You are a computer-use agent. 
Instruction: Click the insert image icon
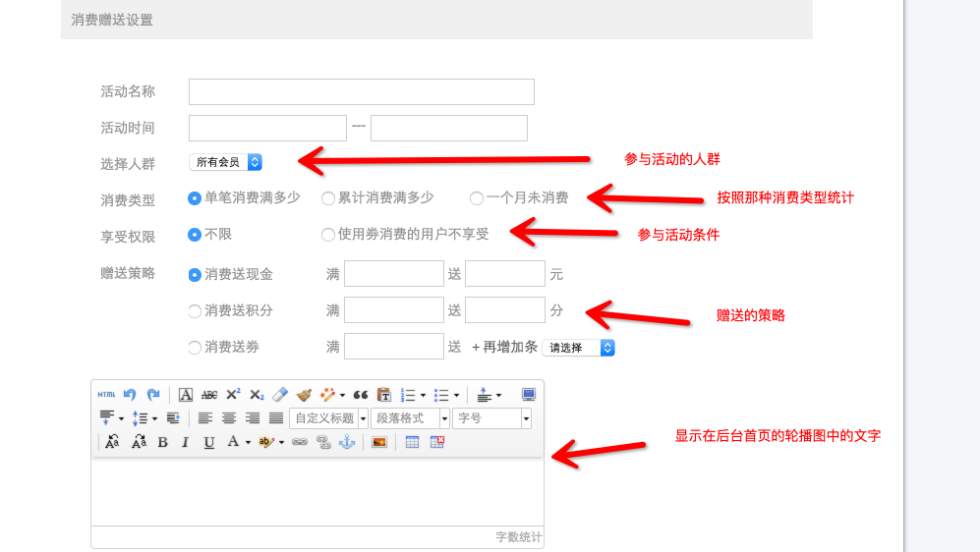(x=378, y=443)
